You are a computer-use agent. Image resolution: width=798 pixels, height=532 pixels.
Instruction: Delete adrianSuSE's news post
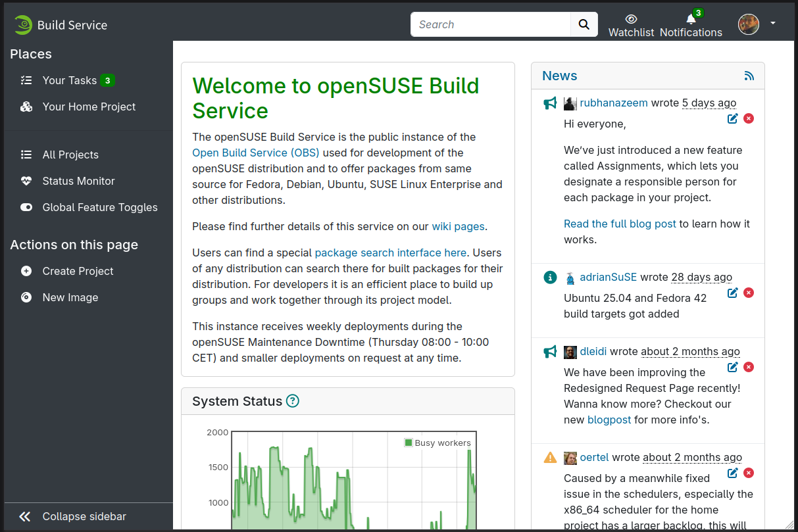749,293
